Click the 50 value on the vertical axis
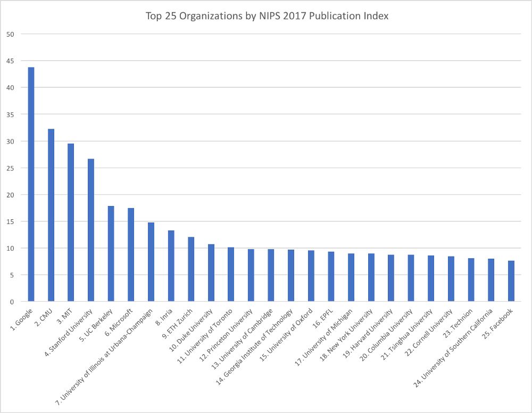This screenshot has height=413, width=532. (10, 34)
